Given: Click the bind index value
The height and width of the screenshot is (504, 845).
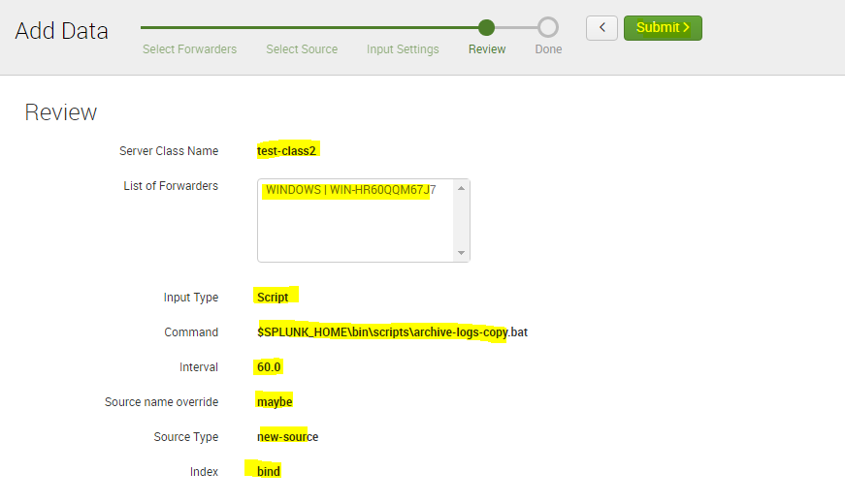Looking at the screenshot, I should pos(269,472).
